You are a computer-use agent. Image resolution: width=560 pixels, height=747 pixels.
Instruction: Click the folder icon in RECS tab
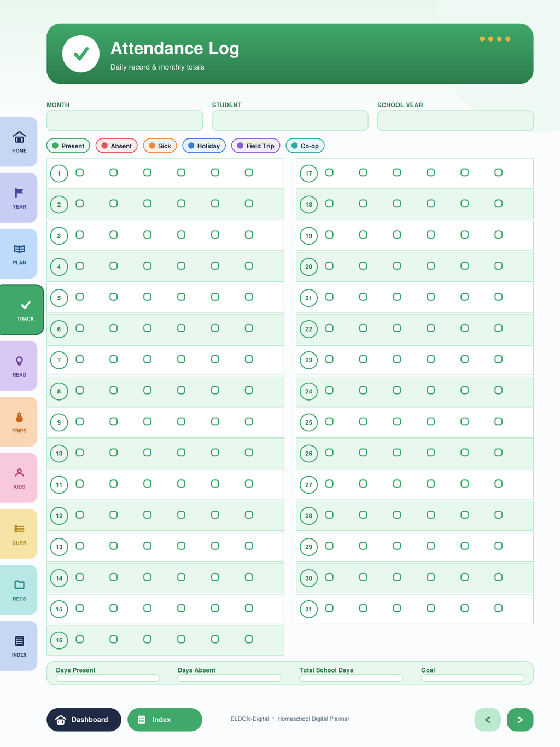[19, 585]
